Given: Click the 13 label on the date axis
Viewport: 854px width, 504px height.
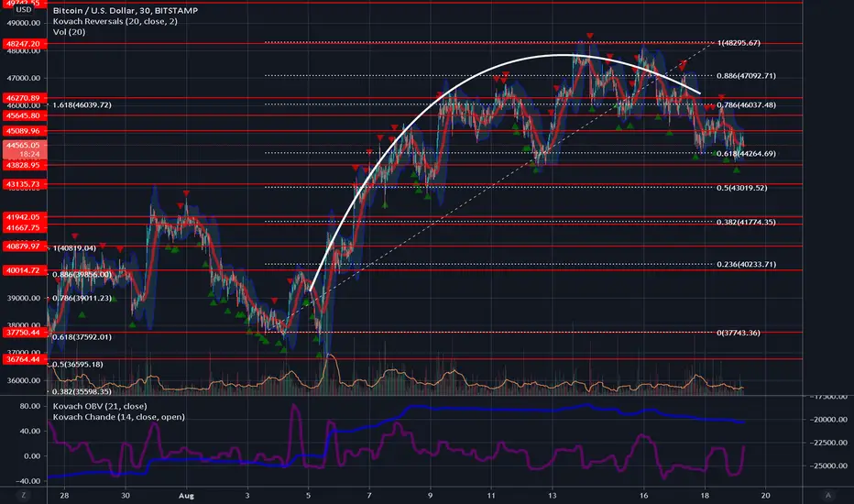Looking at the screenshot, I should tap(552, 495).
